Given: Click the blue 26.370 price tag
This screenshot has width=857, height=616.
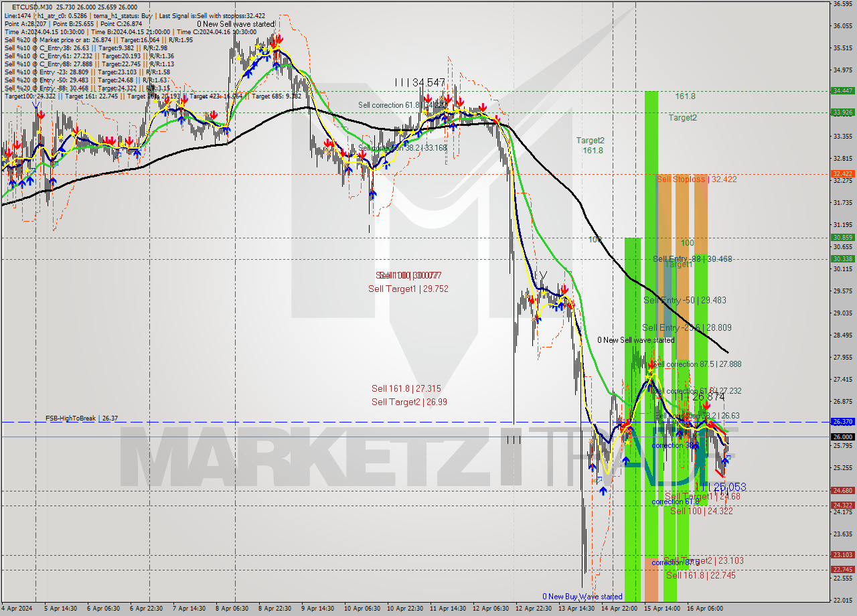Looking at the screenshot, I should point(842,422).
